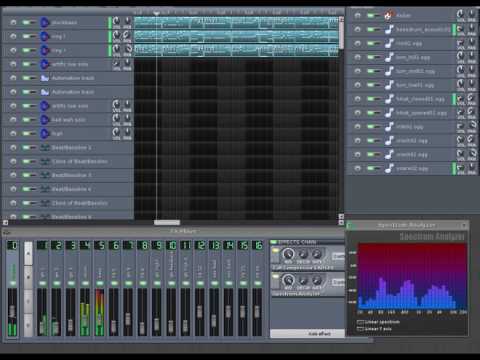Select FX mixer channel 5
Screen dimensions: 480x360
pyautogui.click(x=99, y=246)
